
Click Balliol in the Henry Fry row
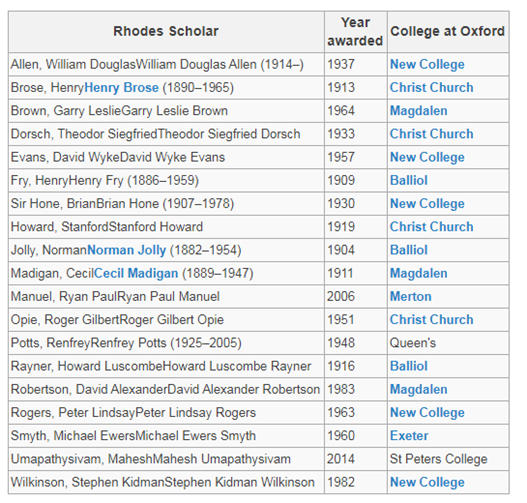pyautogui.click(x=409, y=180)
